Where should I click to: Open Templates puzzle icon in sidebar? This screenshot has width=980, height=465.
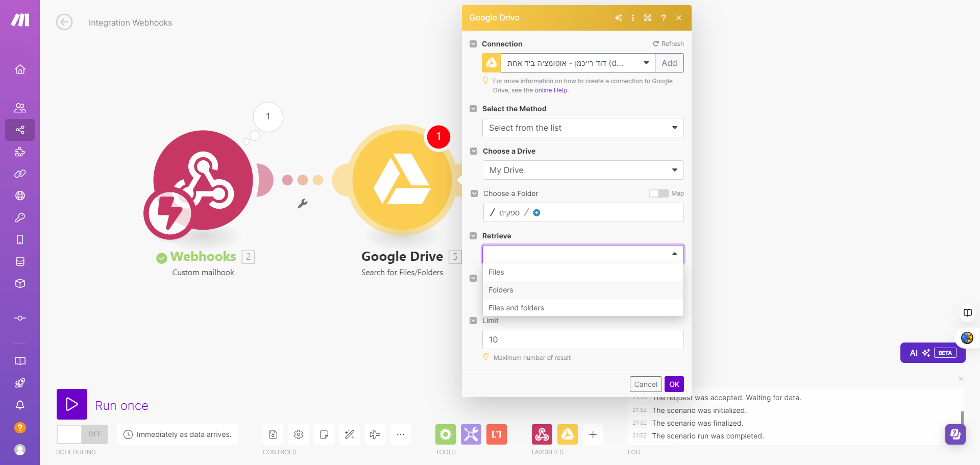tap(20, 152)
